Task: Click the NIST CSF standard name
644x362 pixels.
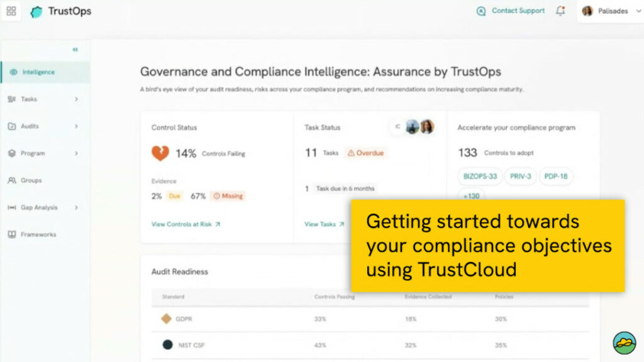Action: [191, 345]
